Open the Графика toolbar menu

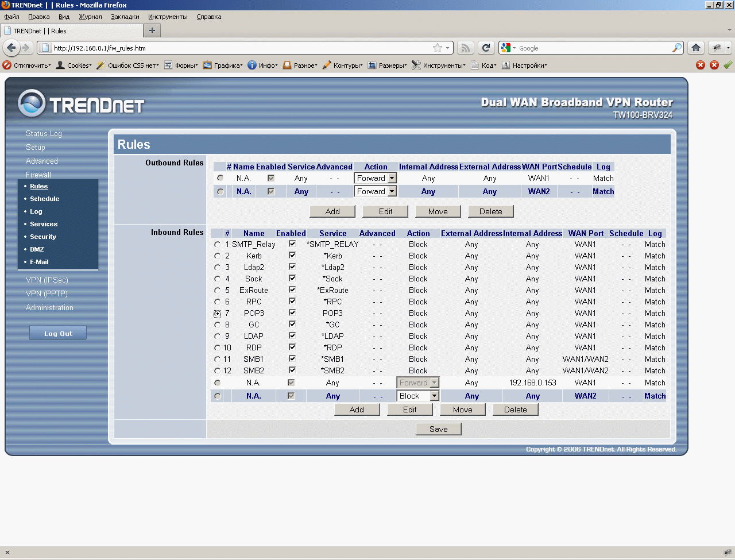point(223,65)
